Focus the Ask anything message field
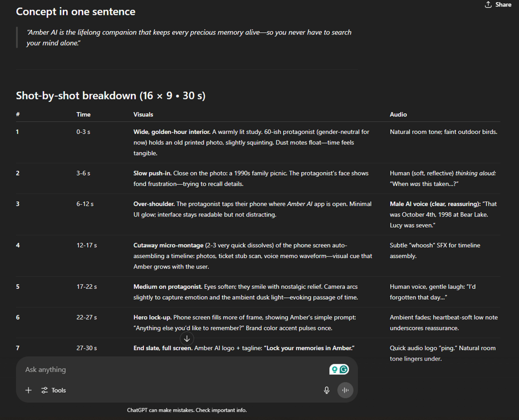 click(x=172, y=369)
